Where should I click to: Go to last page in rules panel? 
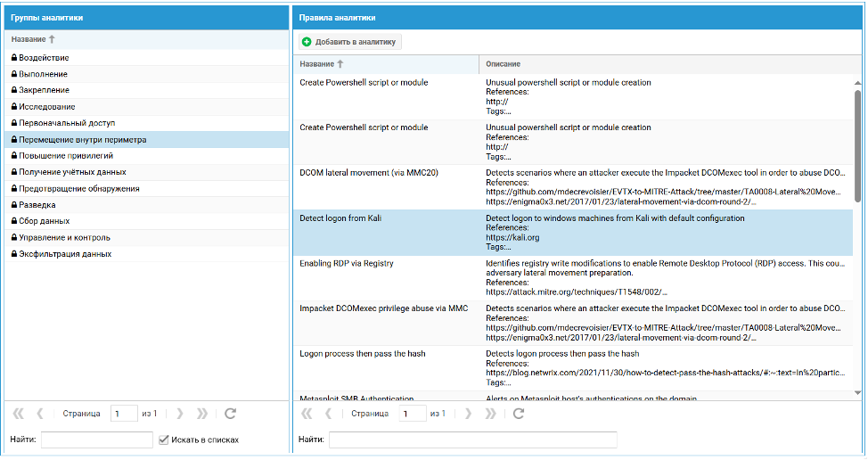click(x=490, y=414)
